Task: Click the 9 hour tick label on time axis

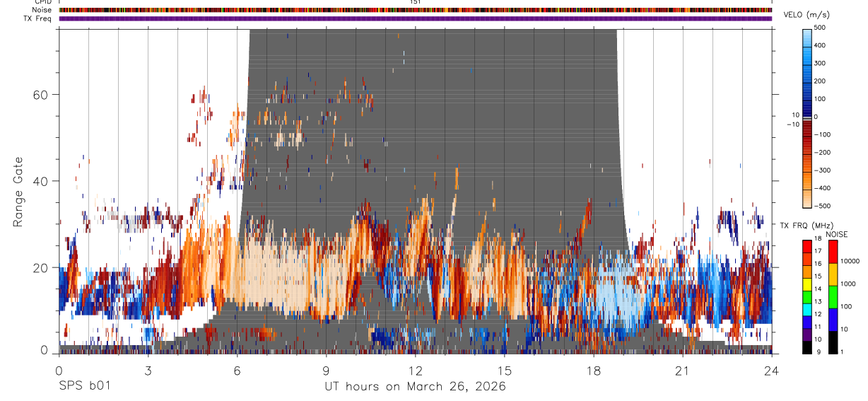Action: [326, 371]
